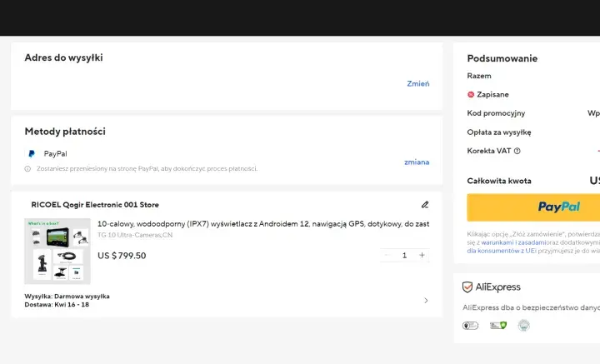Click the Razem label in summary
The width and height of the screenshot is (600, 364).
tap(479, 76)
